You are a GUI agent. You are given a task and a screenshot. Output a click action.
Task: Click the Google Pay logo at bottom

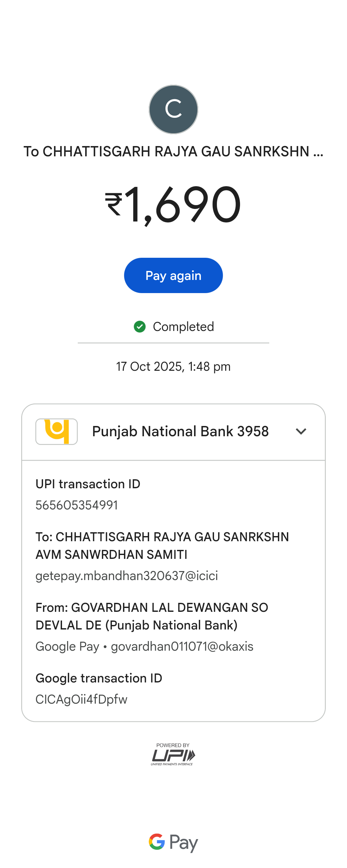[173, 842]
